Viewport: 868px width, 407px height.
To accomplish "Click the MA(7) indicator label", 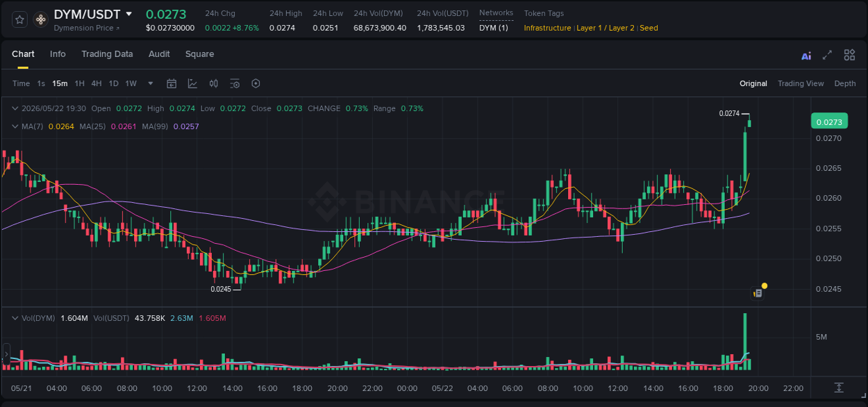I will (33, 126).
